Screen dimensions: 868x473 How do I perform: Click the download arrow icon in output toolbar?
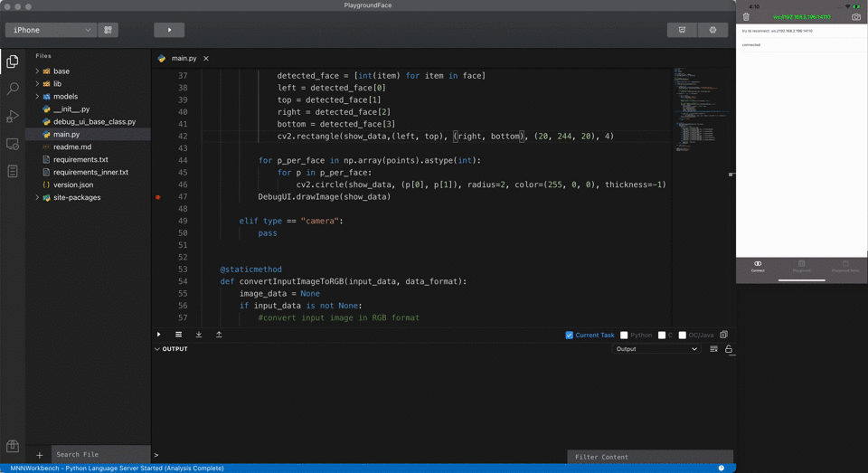pos(199,335)
